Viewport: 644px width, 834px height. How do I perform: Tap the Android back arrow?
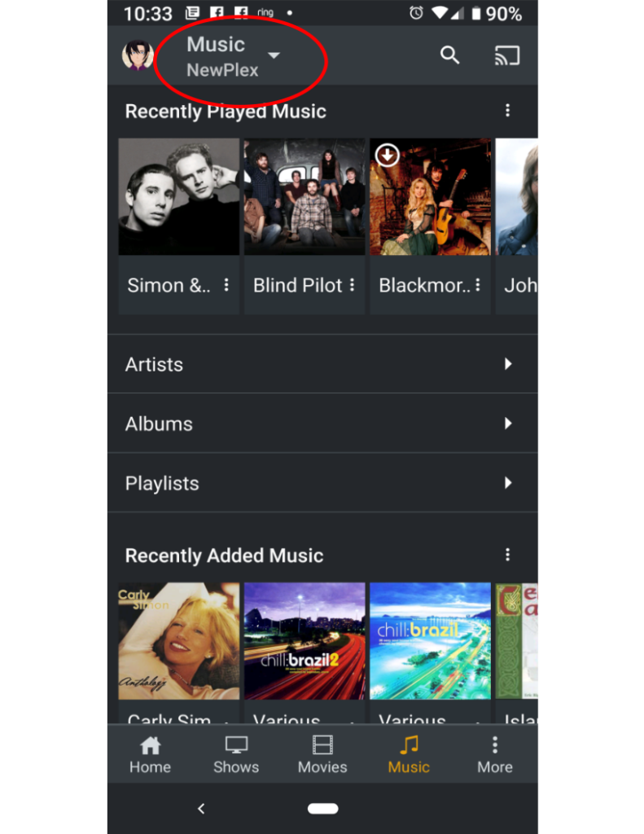point(201,809)
